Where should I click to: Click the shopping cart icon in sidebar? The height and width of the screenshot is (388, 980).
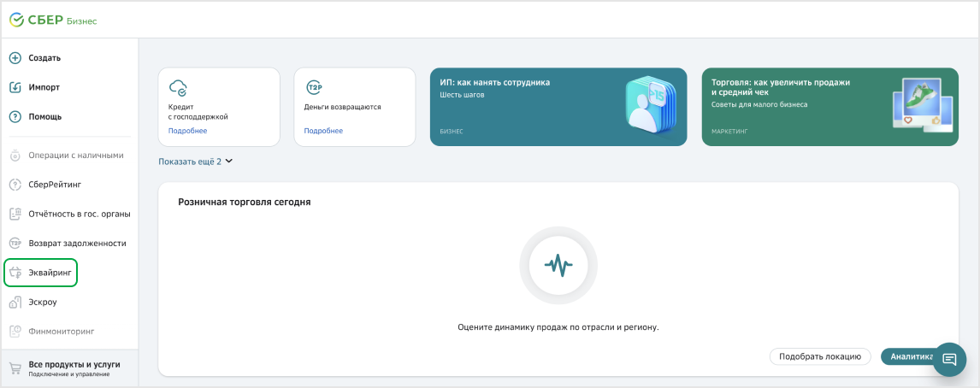15,368
